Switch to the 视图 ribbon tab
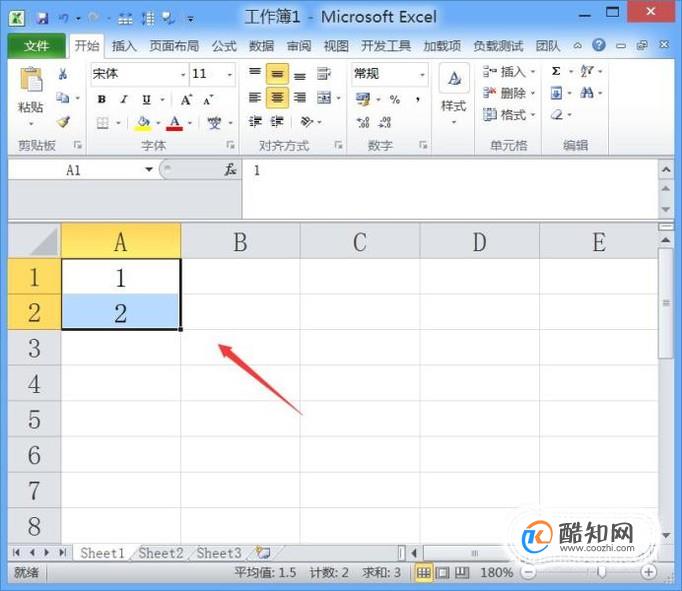Image resolution: width=682 pixels, height=591 pixels. (x=336, y=46)
